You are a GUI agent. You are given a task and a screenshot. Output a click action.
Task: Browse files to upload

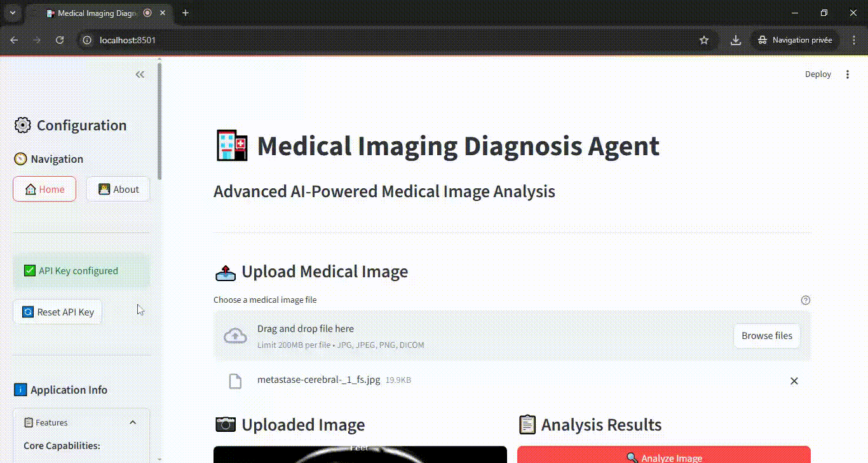tap(767, 336)
